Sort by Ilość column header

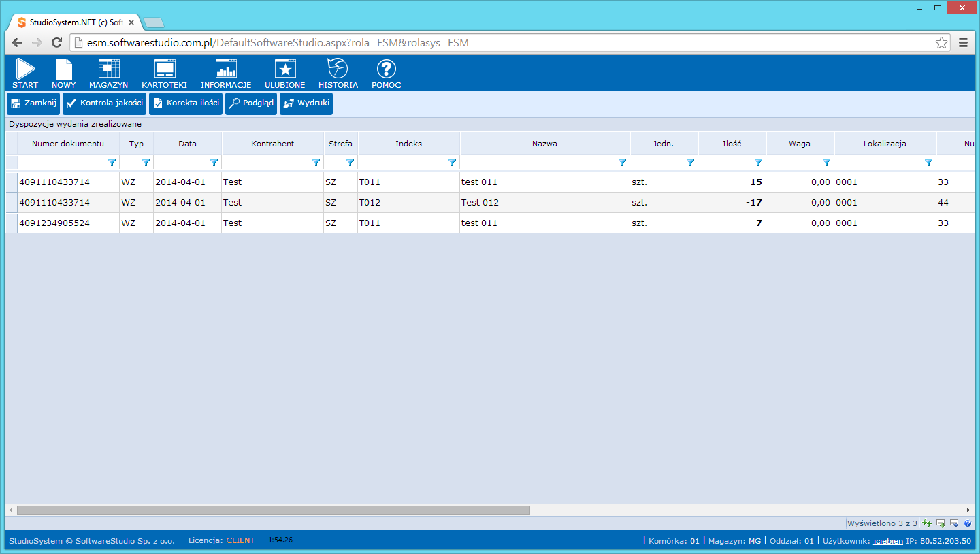tap(732, 144)
